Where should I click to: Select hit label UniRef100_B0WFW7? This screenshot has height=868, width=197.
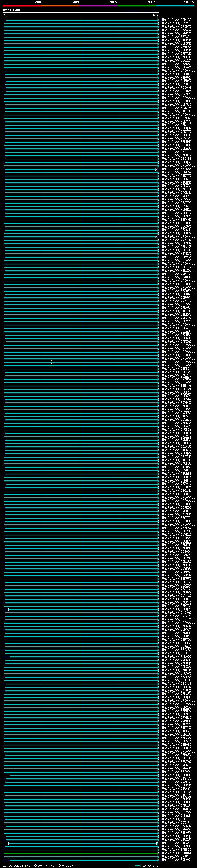(176, 464)
